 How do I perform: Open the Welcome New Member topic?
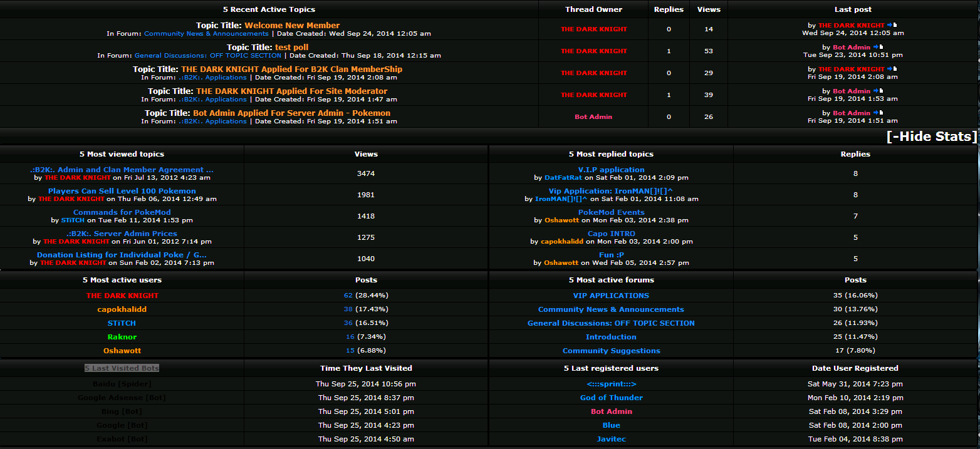pos(292,26)
